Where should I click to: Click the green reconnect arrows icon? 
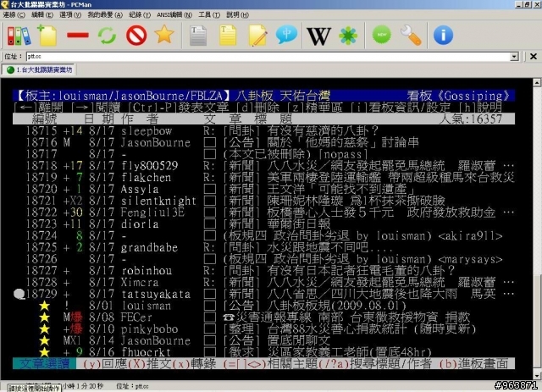point(107,36)
